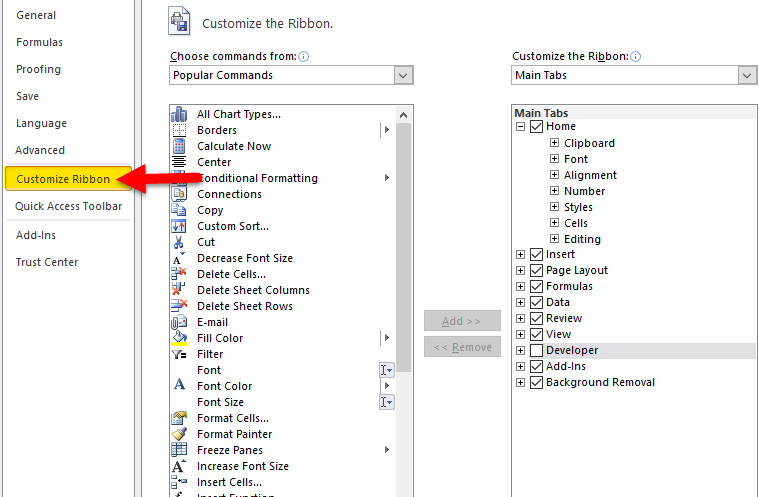This screenshot has width=759, height=497.
Task: Click the << Remove button
Action: pyautogui.click(x=462, y=347)
